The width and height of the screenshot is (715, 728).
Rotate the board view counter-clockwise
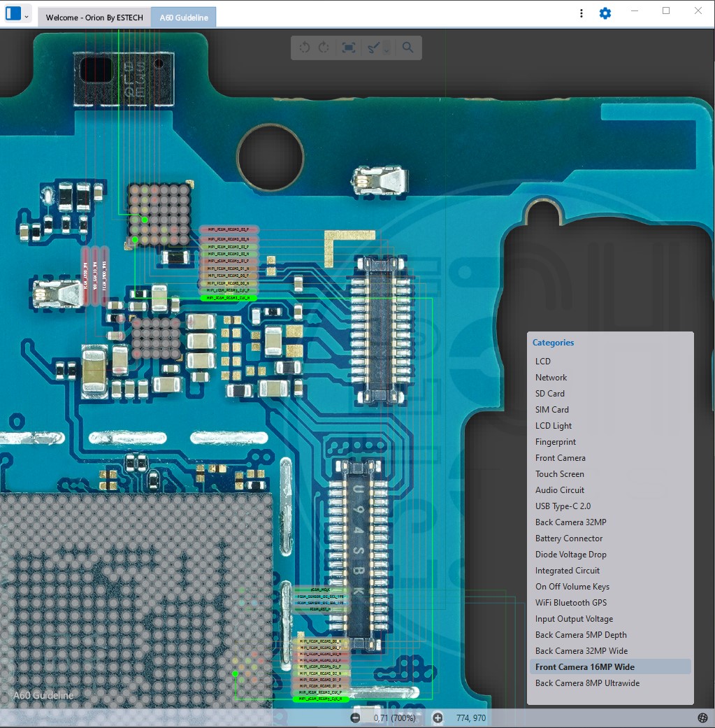(x=305, y=48)
